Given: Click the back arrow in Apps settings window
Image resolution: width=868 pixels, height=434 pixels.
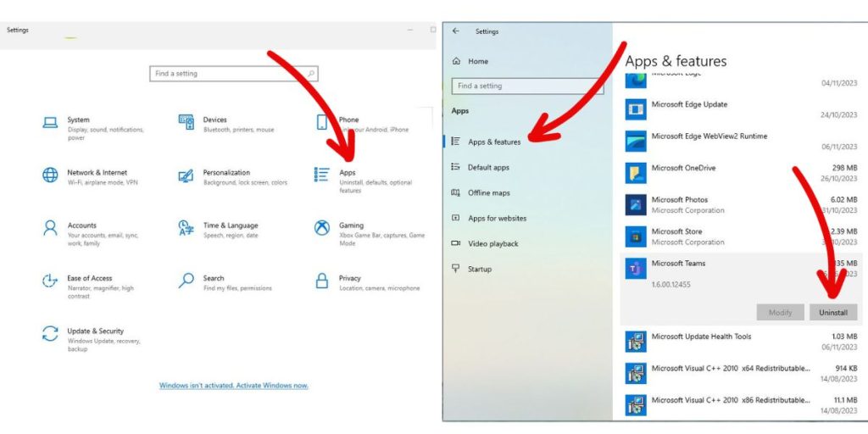Looking at the screenshot, I should coord(455,31).
